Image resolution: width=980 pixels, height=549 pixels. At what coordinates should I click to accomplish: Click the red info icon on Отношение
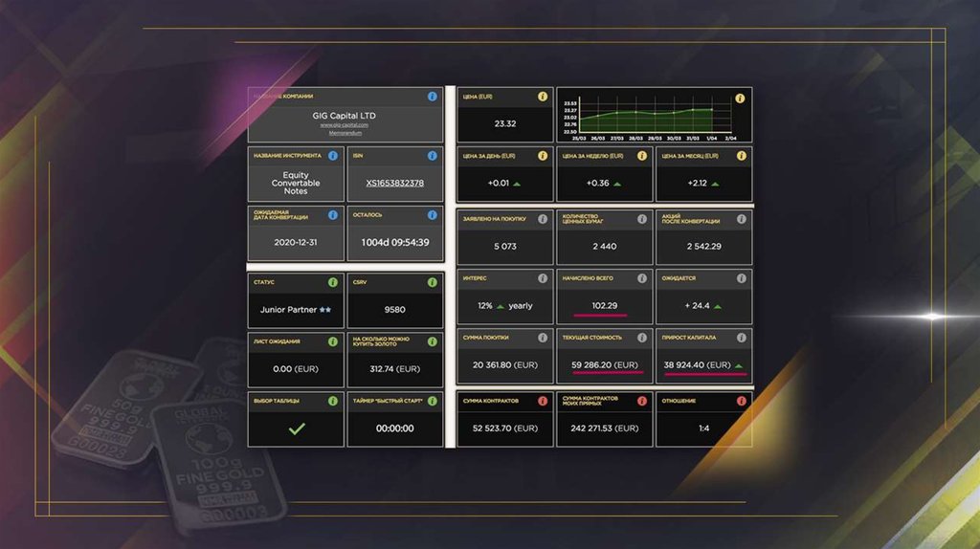[742, 401]
